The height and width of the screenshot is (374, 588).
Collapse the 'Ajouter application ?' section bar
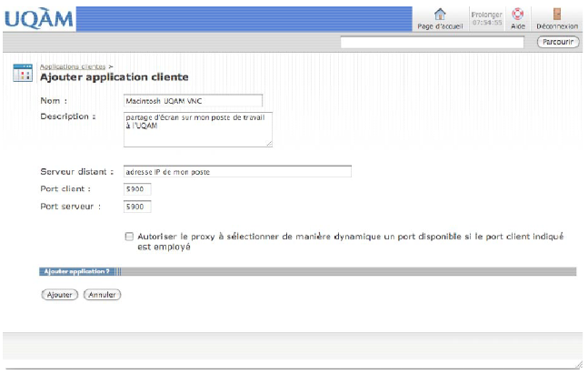[x=77, y=271]
